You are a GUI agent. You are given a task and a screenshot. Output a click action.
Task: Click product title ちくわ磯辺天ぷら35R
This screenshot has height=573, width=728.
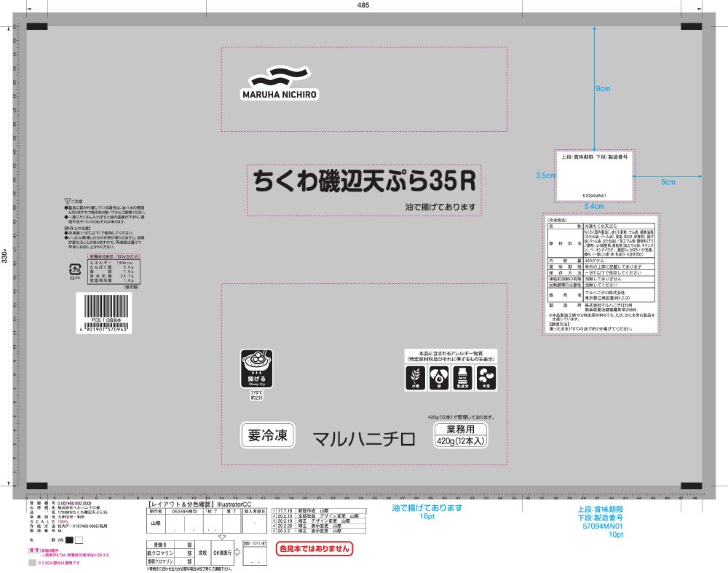[364, 181]
